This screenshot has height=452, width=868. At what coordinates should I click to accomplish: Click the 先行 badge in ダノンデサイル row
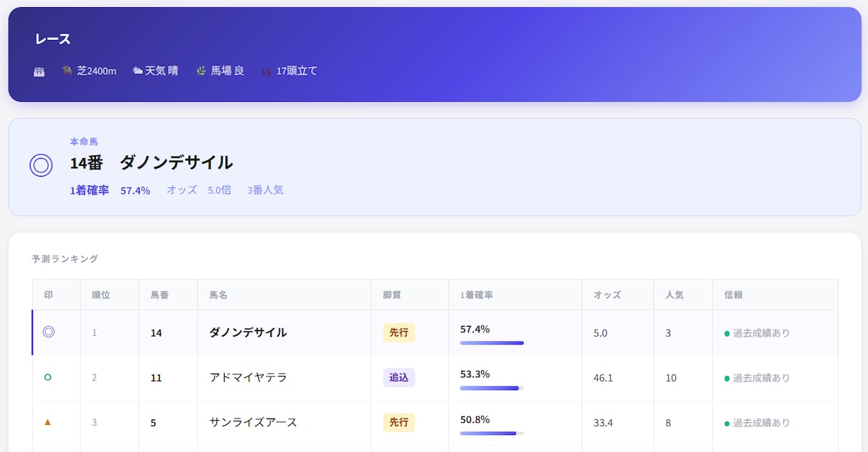399,332
